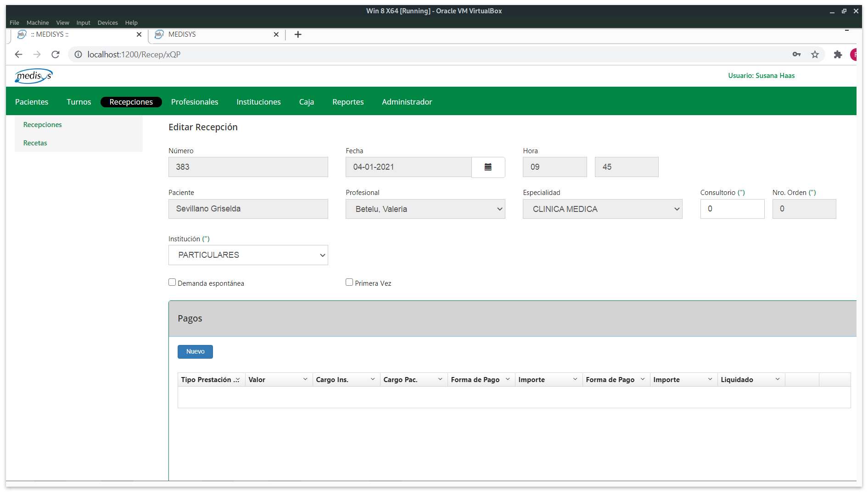Click the Consultorio input field
The width and height of the screenshot is (868, 494).
[x=733, y=209]
